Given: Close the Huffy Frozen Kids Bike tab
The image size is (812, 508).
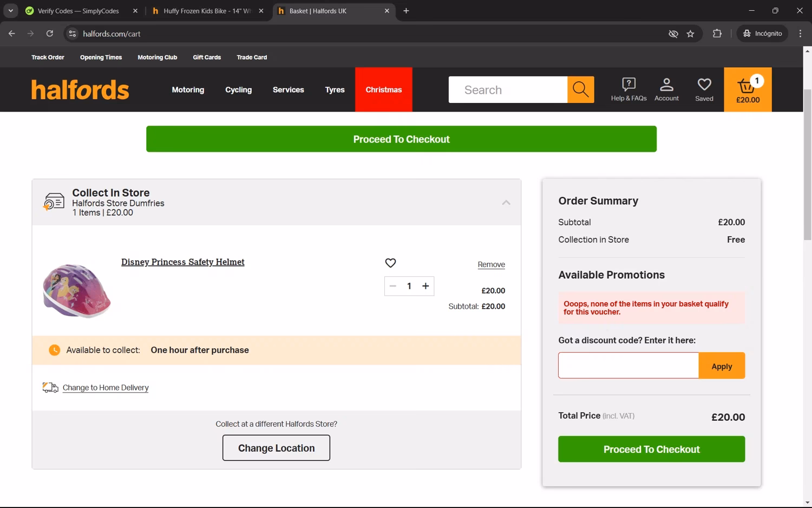Looking at the screenshot, I should tap(261, 11).
